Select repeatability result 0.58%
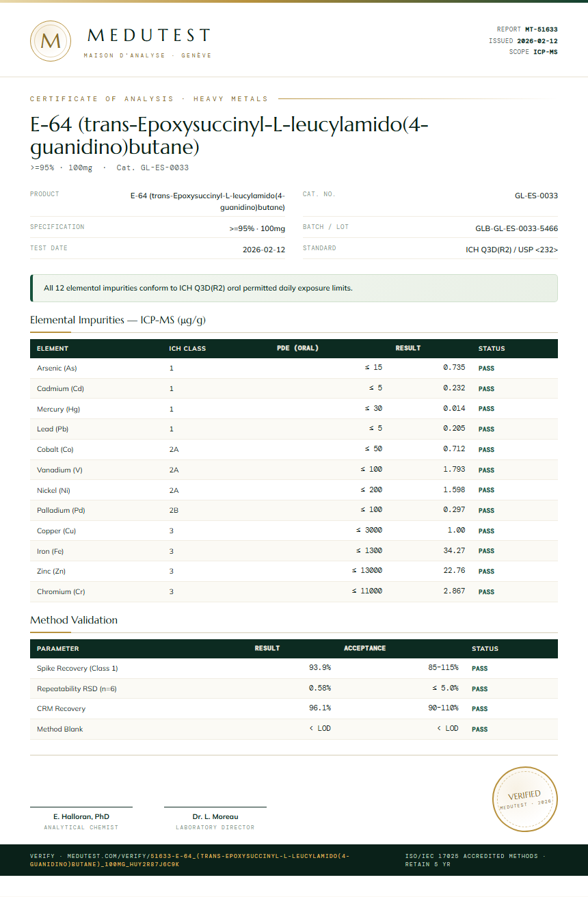Viewport: 588px width, 897px height. click(320, 688)
